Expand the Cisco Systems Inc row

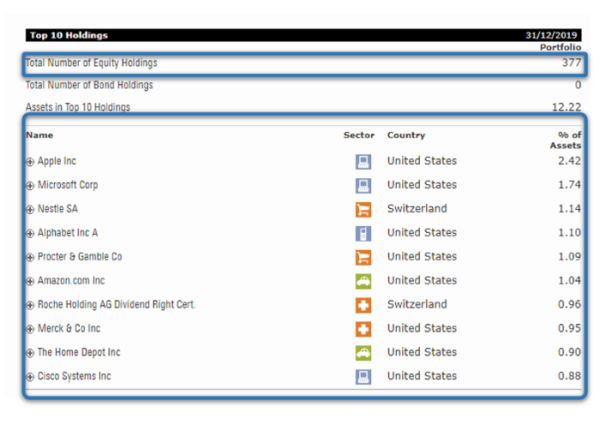30,377
